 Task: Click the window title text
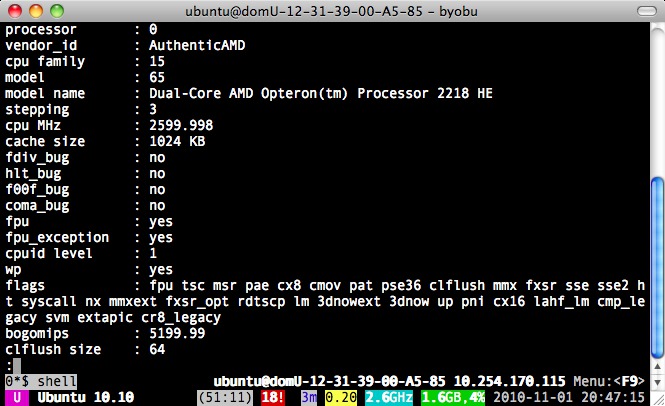pyautogui.click(x=334, y=12)
